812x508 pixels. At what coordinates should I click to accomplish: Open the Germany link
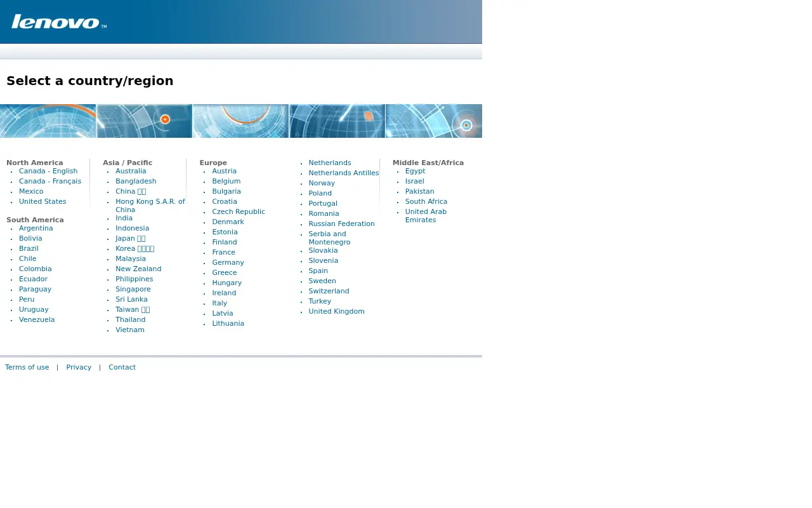pyautogui.click(x=228, y=262)
